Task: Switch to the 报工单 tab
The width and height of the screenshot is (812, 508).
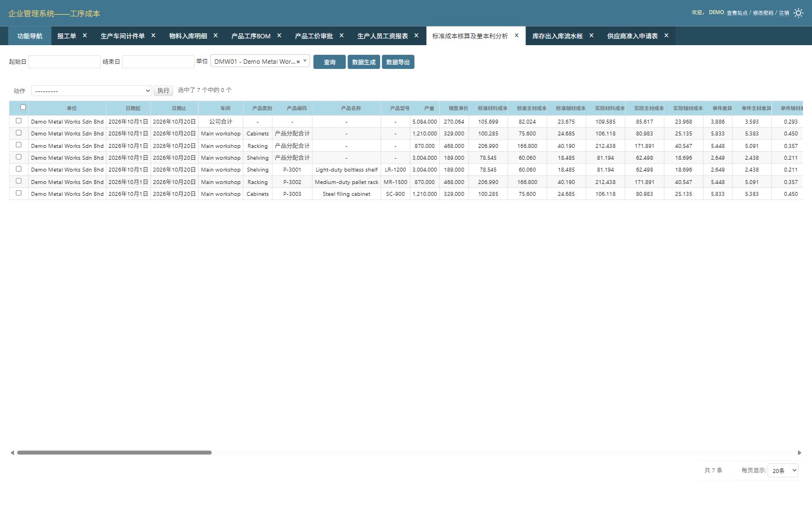Action: tap(67, 36)
